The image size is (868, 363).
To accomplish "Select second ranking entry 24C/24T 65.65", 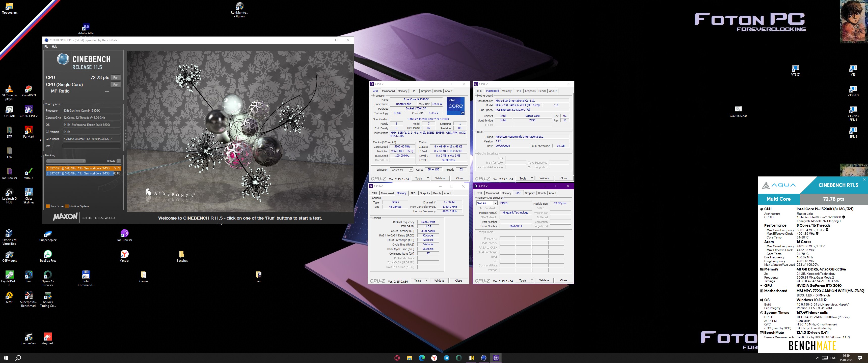I will click(83, 173).
